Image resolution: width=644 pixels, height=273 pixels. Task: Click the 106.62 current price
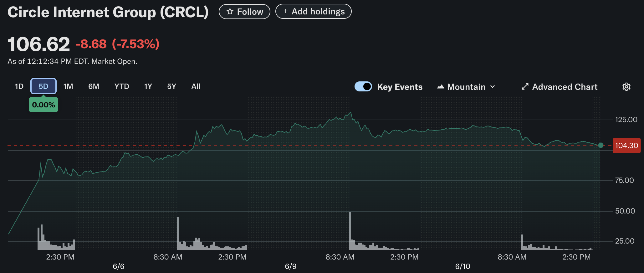(38, 44)
